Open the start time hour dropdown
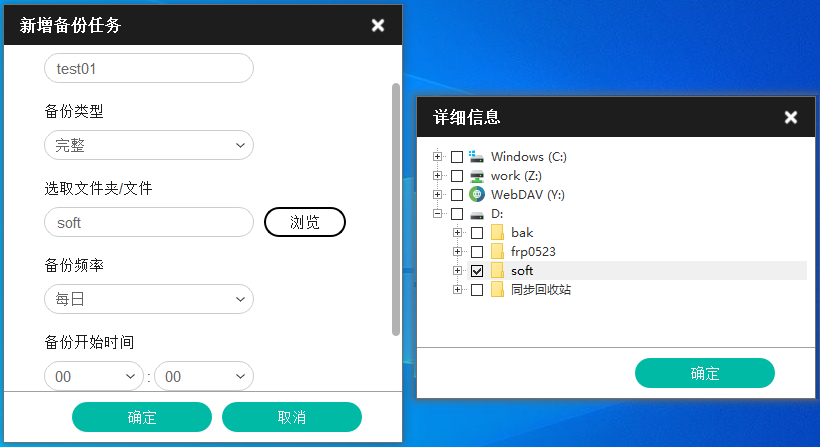This screenshot has width=820, height=447. (x=94, y=376)
